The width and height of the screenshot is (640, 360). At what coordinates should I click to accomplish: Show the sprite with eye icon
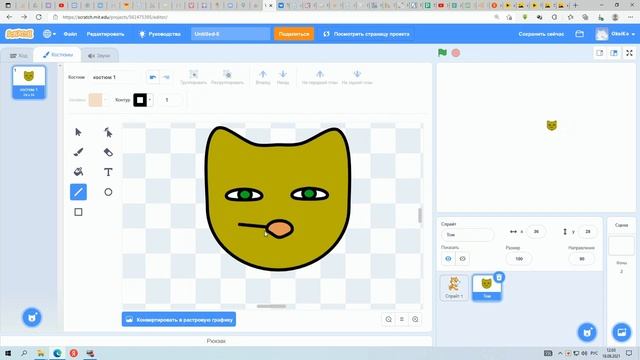point(448,258)
